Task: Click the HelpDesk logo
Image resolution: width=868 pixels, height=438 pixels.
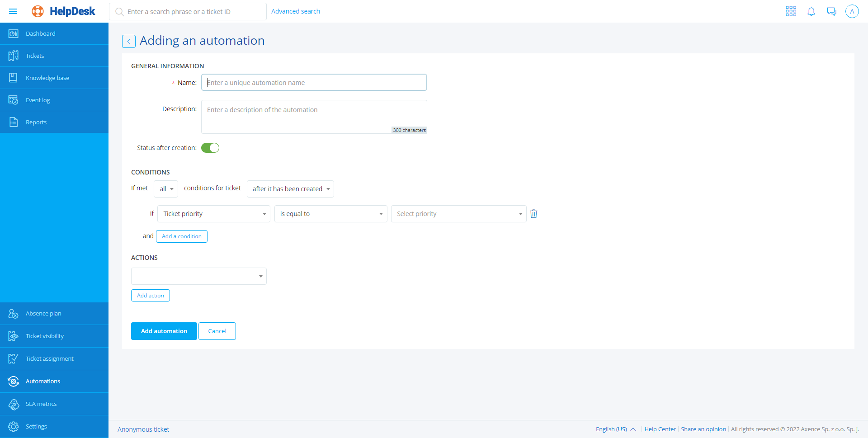Action: [64, 11]
